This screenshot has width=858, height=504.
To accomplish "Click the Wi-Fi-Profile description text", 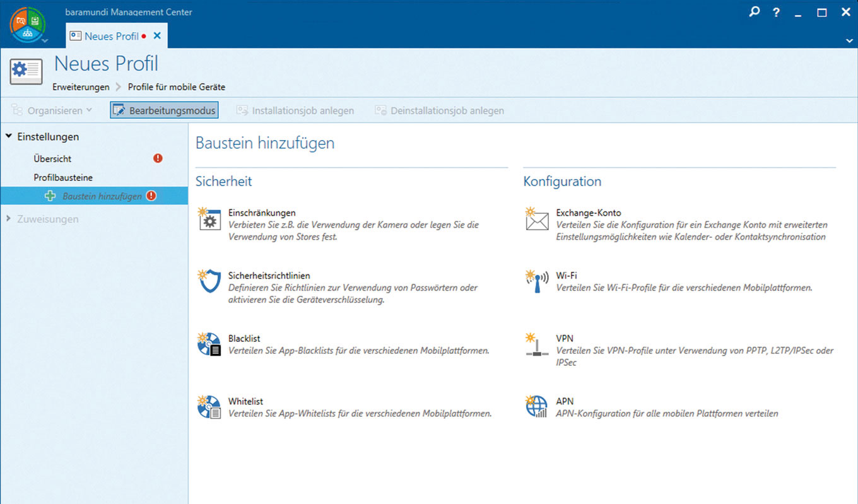I will (684, 288).
